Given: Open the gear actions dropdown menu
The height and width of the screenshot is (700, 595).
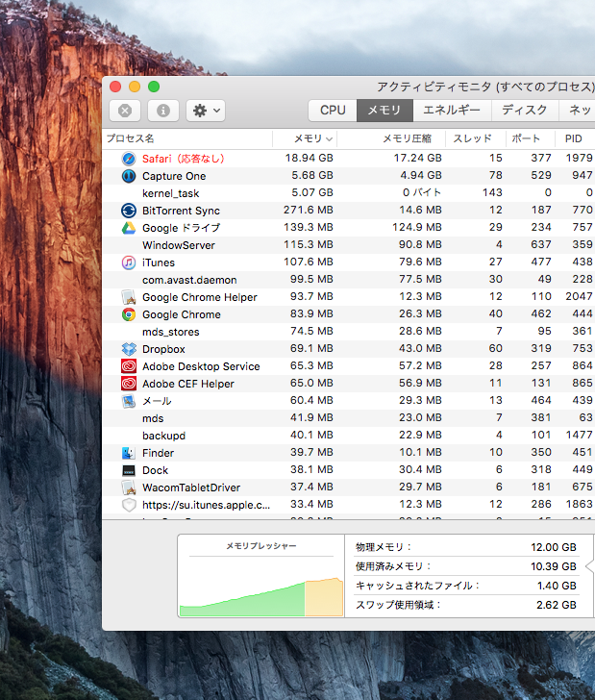Looking at the screenshot, I should [x=206, y=111].
